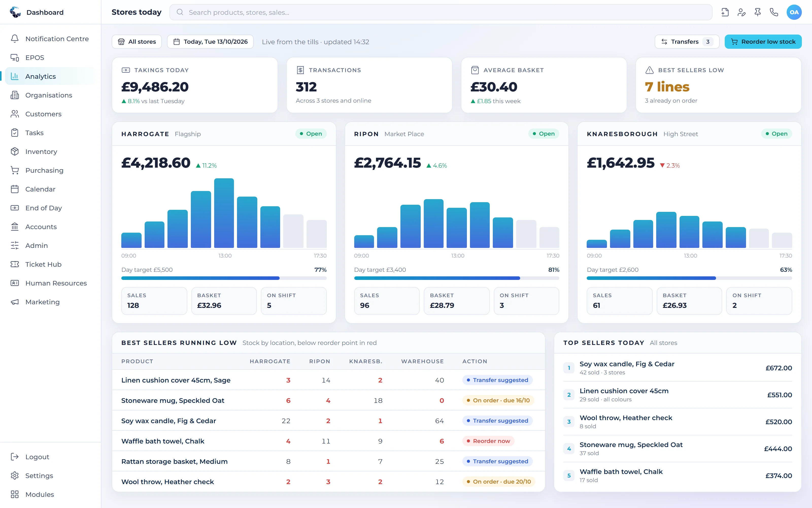
Task: Click the Modules grid icon
Action: click(15, 495)
